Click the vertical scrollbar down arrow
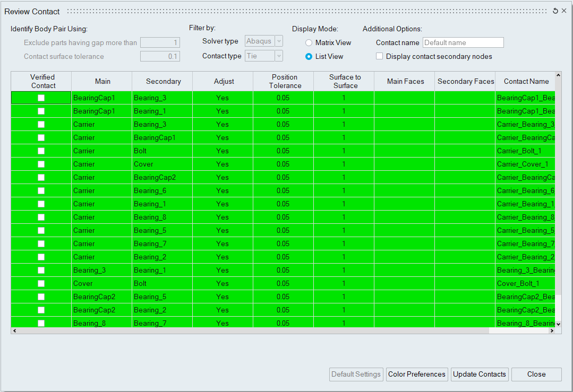 [x=558, y=323]
